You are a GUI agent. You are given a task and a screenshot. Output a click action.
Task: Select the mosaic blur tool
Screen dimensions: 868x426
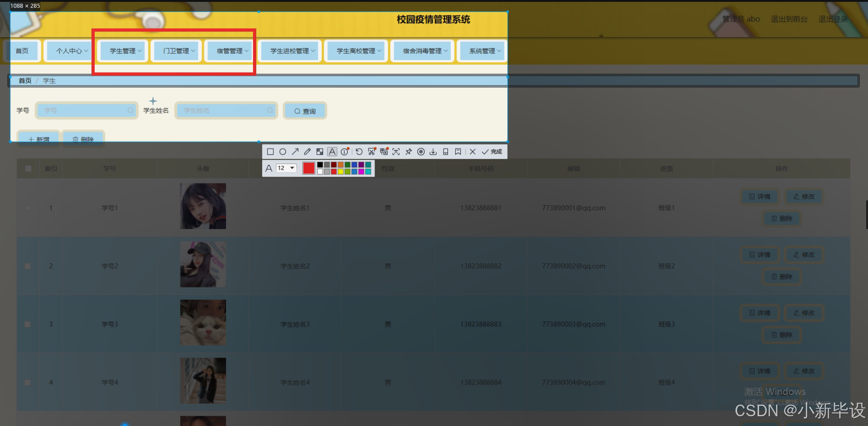[x=319, y=151]
